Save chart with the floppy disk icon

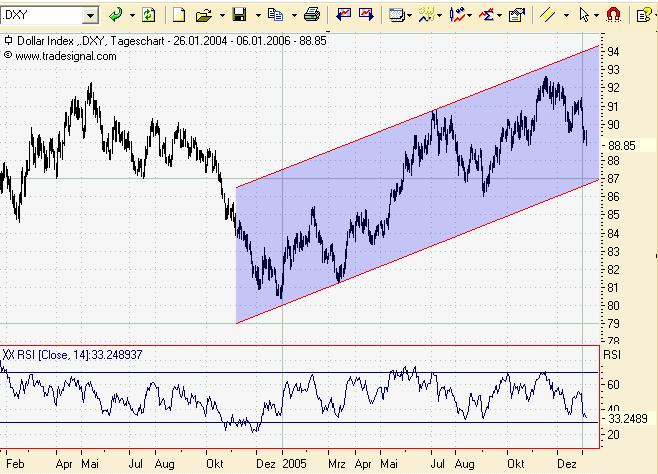point(240,16)
